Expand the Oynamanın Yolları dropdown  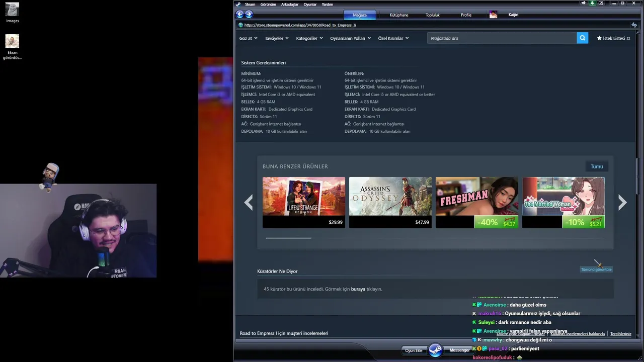[x=350, y=38]
